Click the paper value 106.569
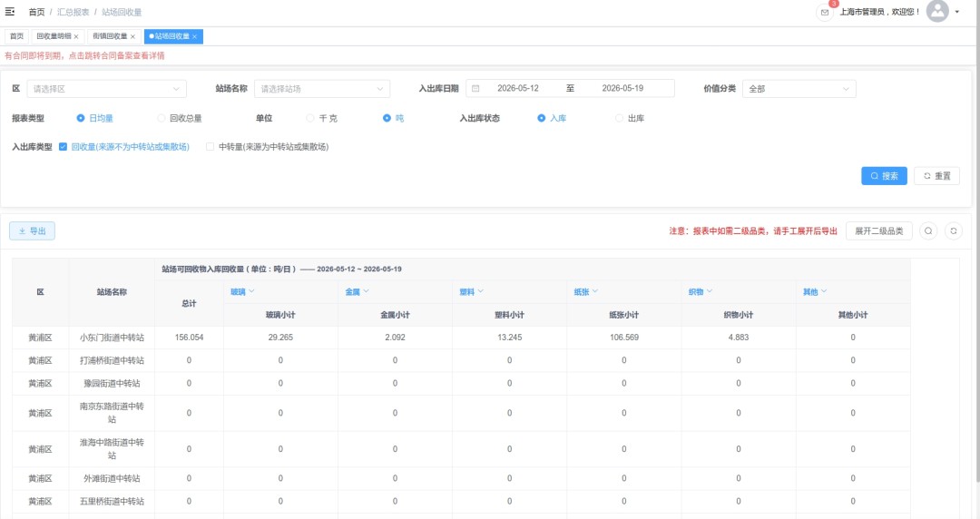Screen dimensions: 980x519 click(623, 338)
